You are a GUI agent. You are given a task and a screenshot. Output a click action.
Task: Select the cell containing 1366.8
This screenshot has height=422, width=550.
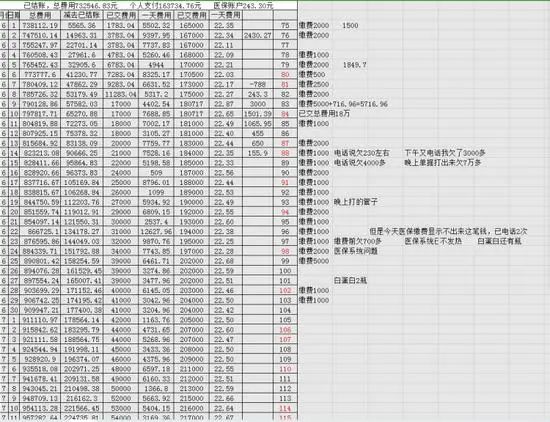click(156, 389)
